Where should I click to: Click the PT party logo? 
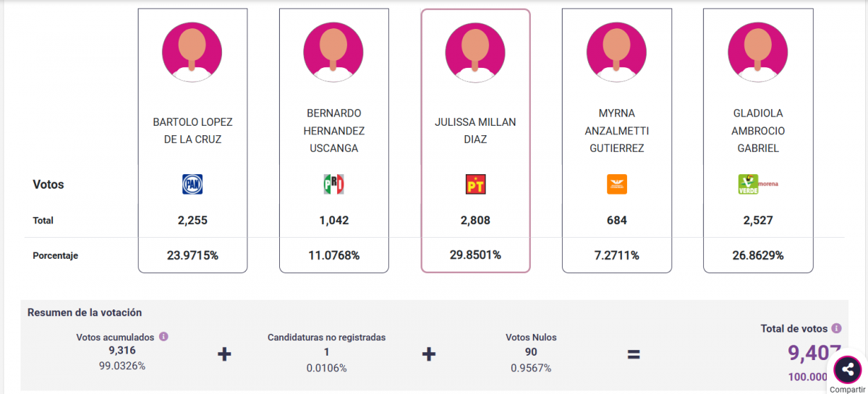click(x=475, y=184)
